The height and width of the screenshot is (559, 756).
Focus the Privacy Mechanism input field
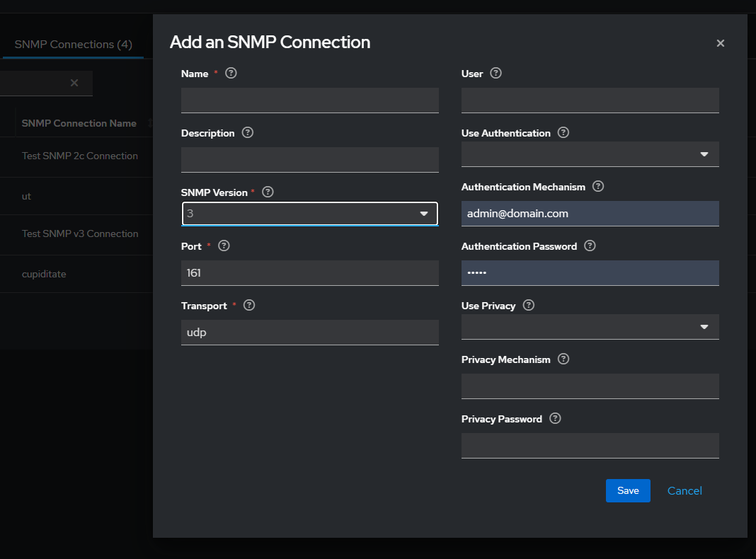[x=590, y=386]
